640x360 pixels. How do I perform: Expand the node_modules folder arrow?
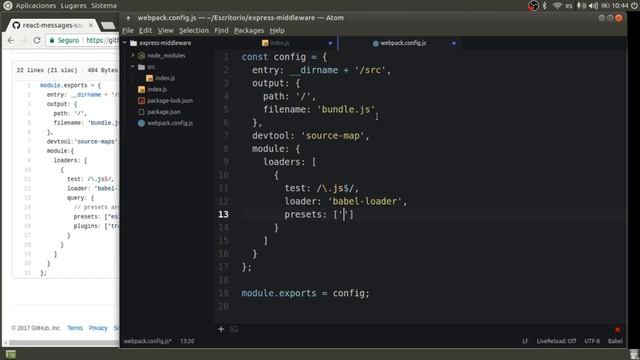pyautogui.click(x=133, y=55)
